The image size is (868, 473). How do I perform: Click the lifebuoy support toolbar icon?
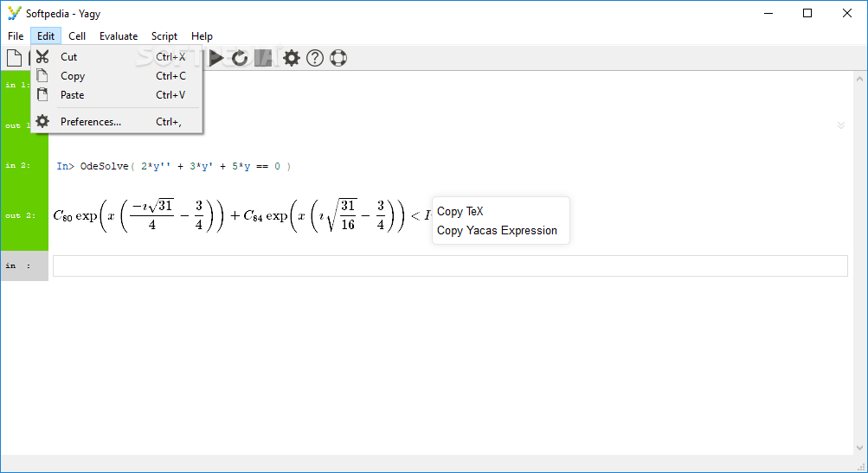point(338,58)
